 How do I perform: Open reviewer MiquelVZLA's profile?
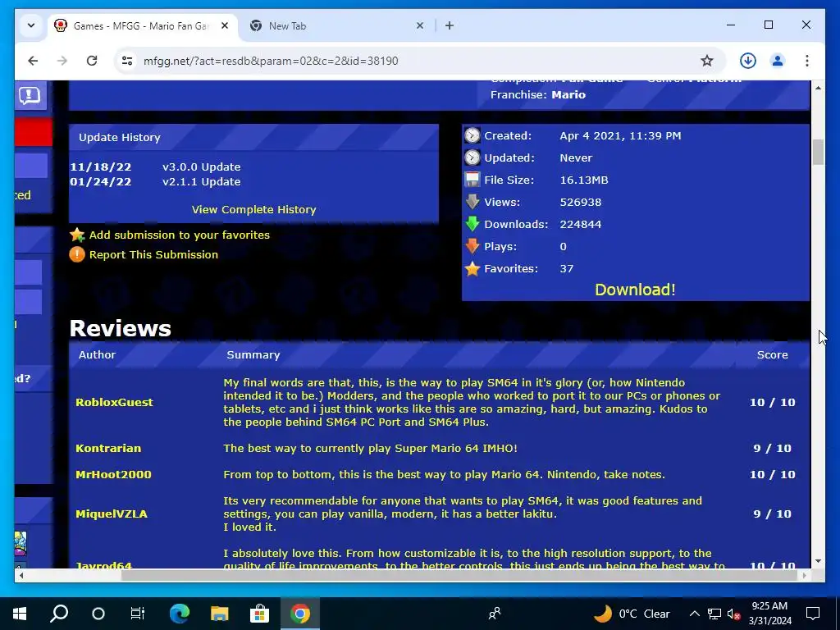[112, 514]
